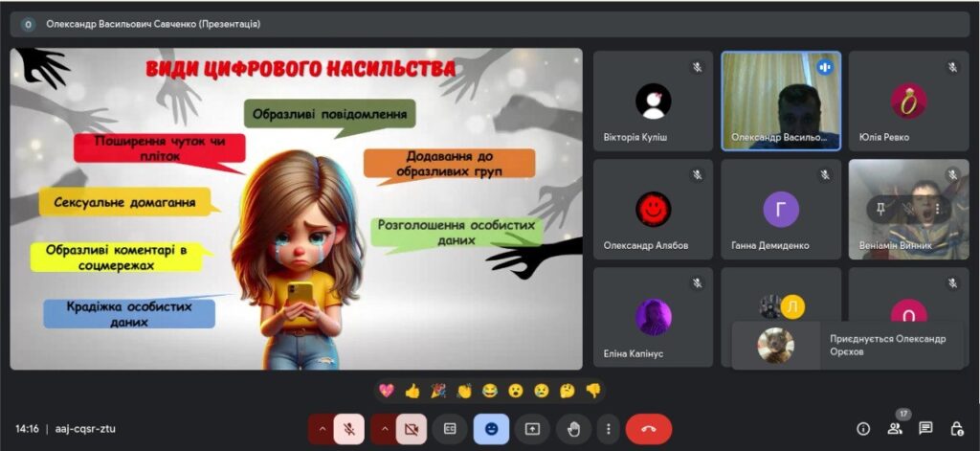The width and height of the screenshot is (980, 451).
Task: Select Веніамін Винник's video tile name
Action: 896,246
